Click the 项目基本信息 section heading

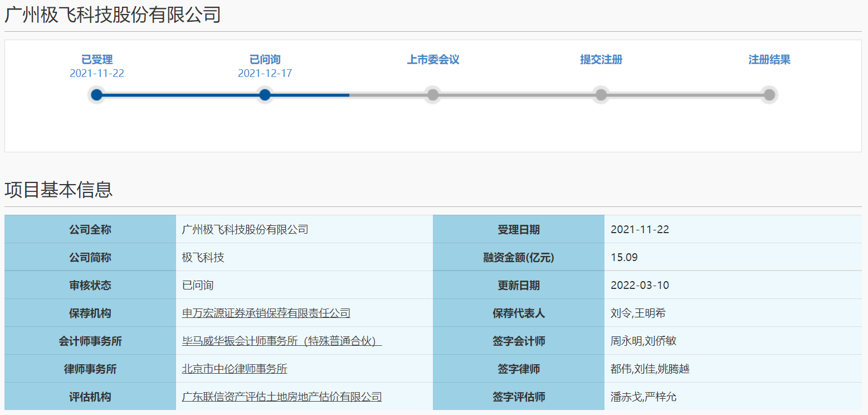(x=59, y=190)
